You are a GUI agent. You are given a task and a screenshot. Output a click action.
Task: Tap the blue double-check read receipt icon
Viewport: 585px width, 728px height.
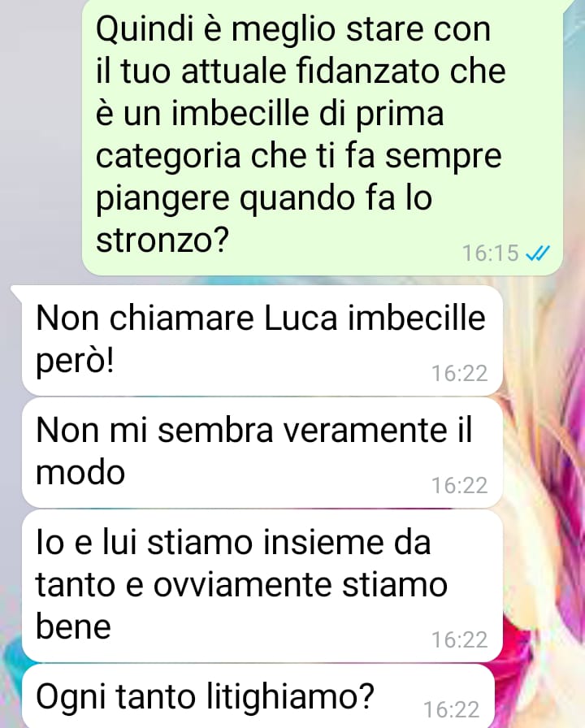[537, 253]
